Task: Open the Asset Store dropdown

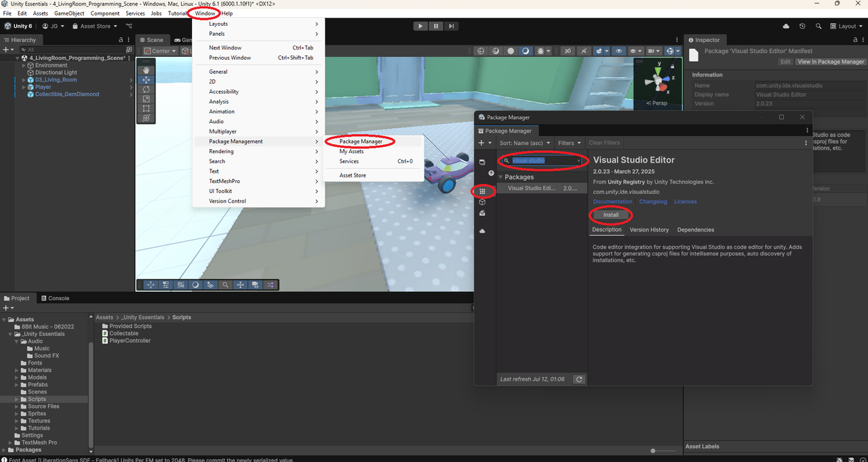Action: (x=95, y=26)
